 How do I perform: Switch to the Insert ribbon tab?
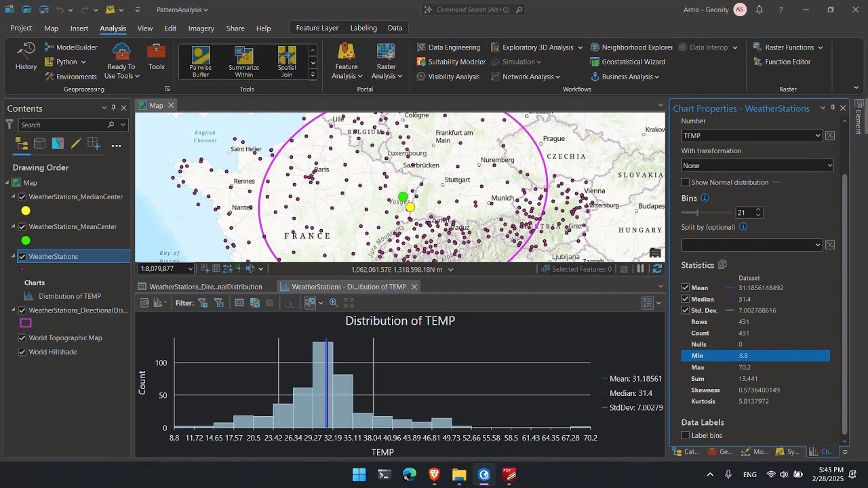[79, 28]
